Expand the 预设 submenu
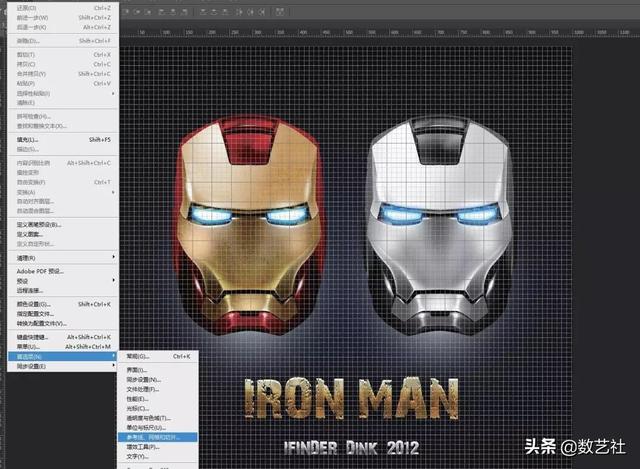 63,281
